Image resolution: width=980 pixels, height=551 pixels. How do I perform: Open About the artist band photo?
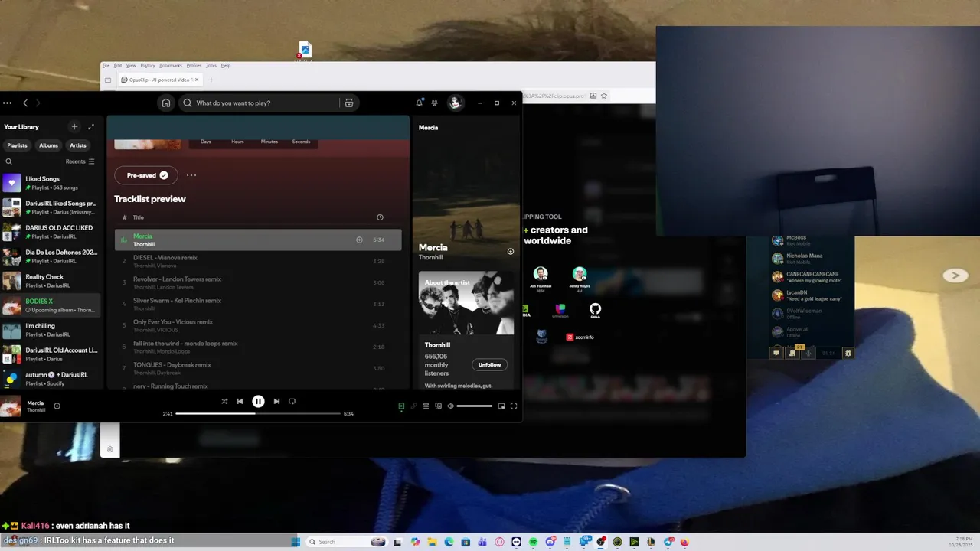click(466, 302)
